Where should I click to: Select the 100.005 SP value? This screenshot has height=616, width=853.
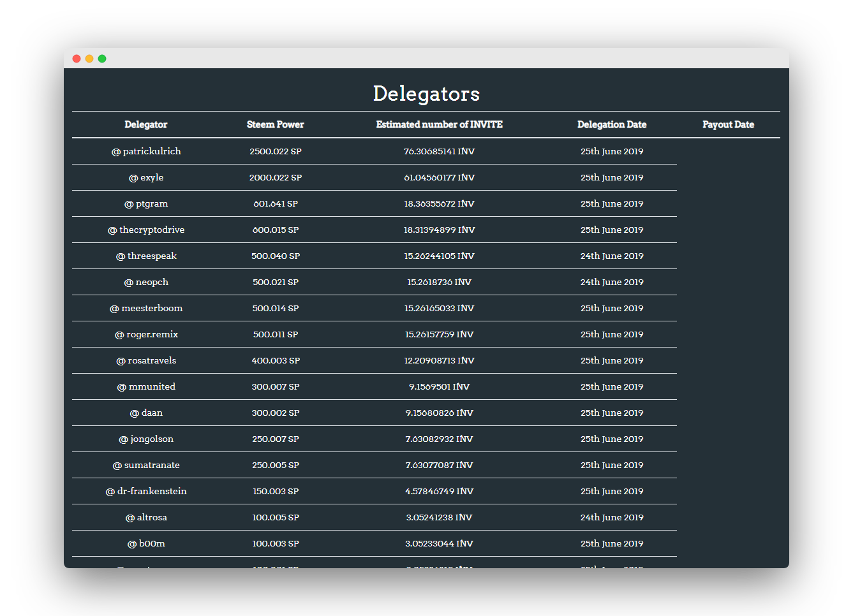[276, 517]
